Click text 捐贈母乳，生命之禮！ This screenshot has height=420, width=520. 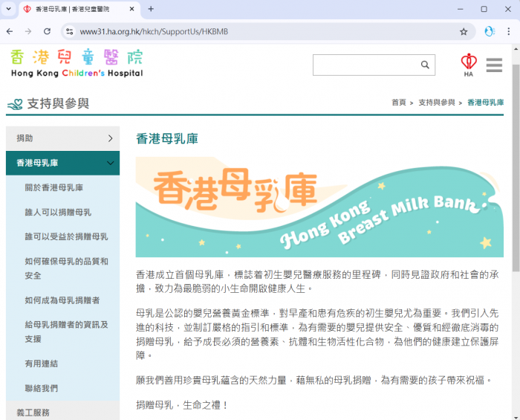(182, 405)
